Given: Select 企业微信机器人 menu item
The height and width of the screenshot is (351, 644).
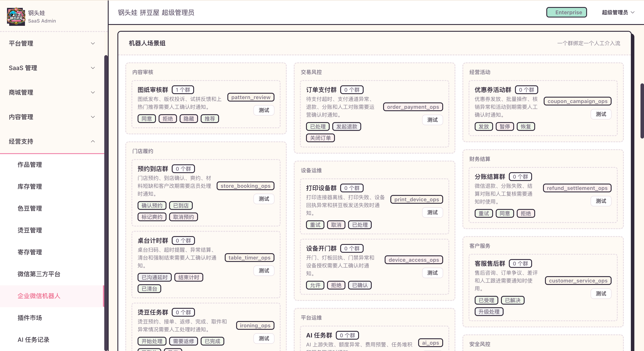Looking at the screenshot, I should click(x=52, y=296).
